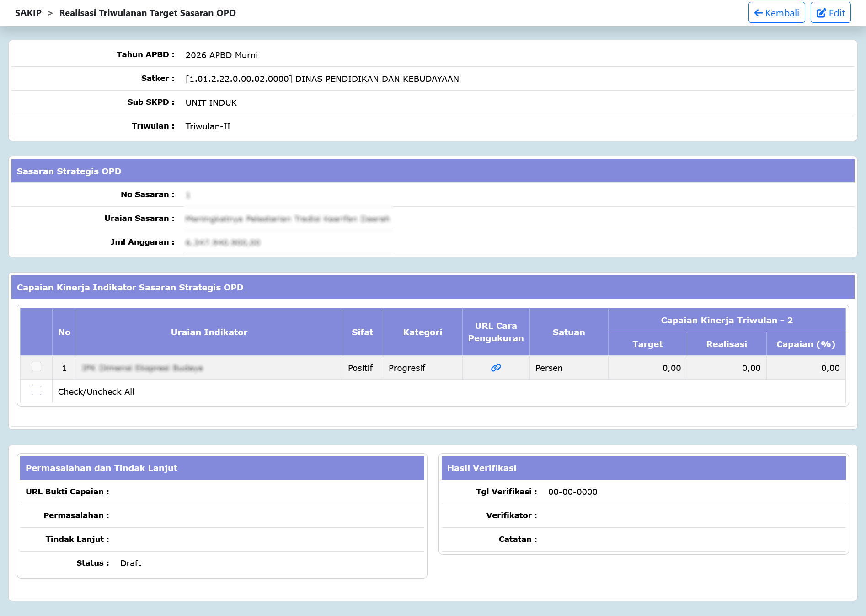Screen dimensions: 866x616
Task: Click the Satuan column header
Action: (x=569, y=332)
